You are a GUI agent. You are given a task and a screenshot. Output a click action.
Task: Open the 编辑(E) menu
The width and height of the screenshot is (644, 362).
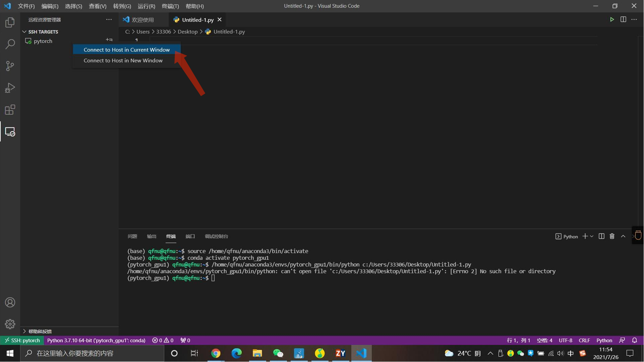coord(50,6)
